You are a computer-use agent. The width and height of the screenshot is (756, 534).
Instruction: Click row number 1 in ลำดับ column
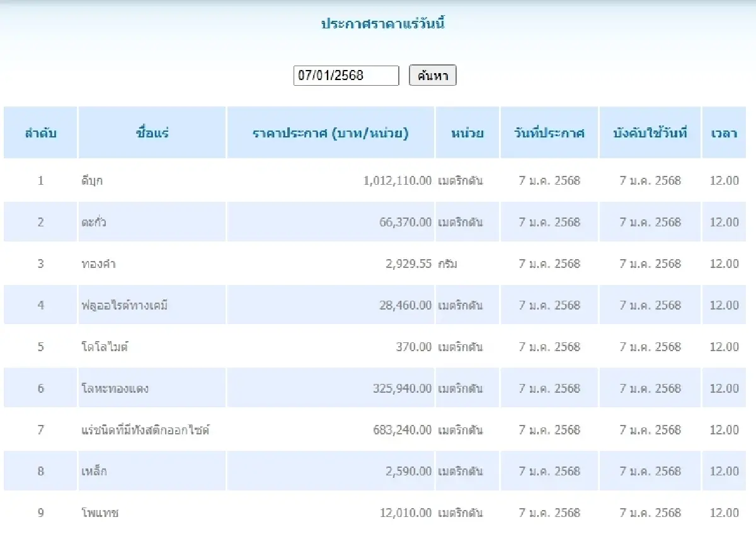point(41,181)
